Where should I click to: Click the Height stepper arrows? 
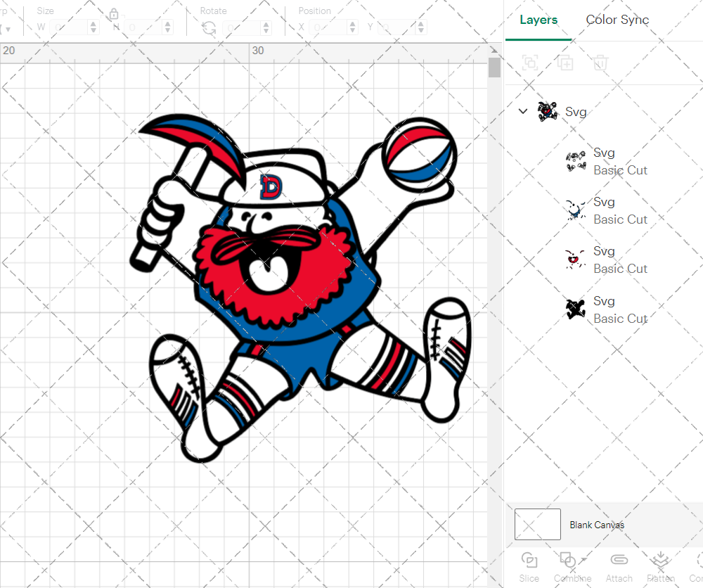click(168, 27)
